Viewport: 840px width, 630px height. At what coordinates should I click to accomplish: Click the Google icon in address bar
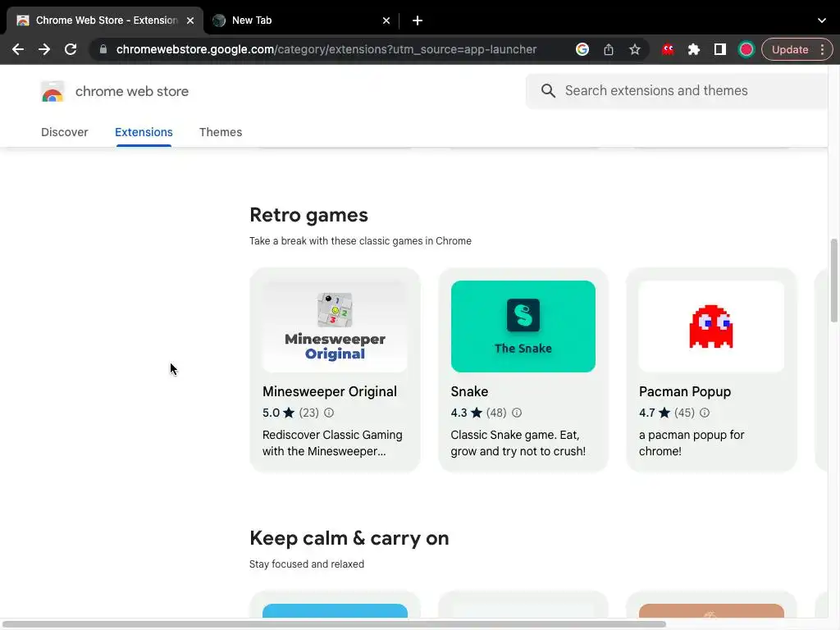(x=582, y=49)
